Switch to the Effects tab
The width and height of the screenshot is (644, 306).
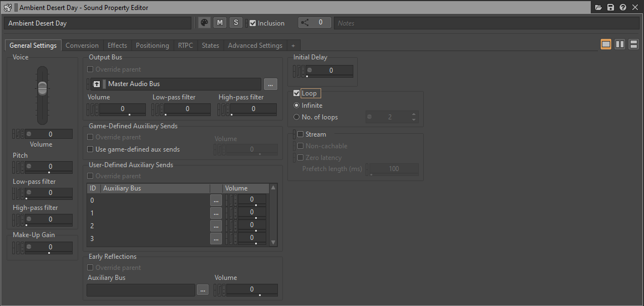coord(118,45)
